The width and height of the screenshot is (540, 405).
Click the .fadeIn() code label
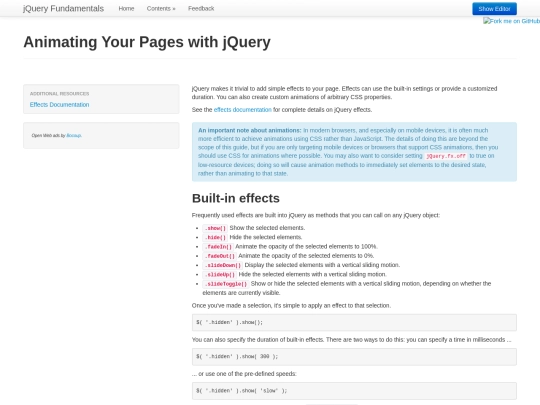point(218,247)
